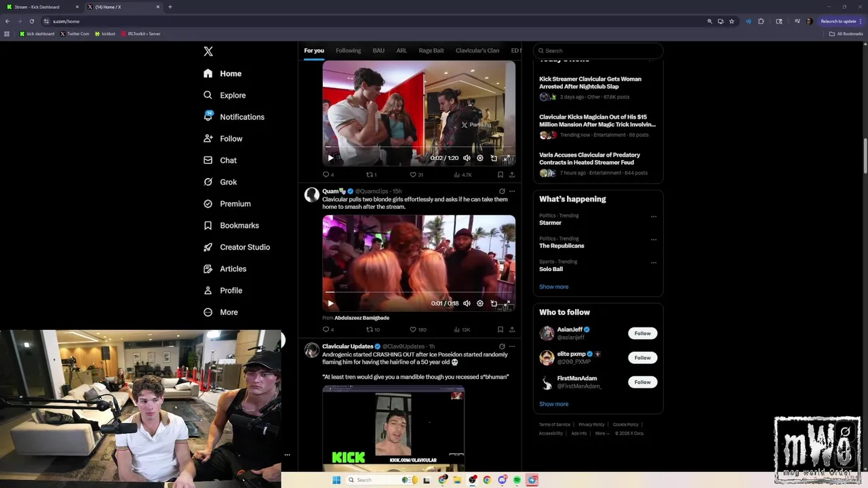Open Clavicular Updates profile avatar
This screenshot has height=488, width=868.
(x=311, y=350)
